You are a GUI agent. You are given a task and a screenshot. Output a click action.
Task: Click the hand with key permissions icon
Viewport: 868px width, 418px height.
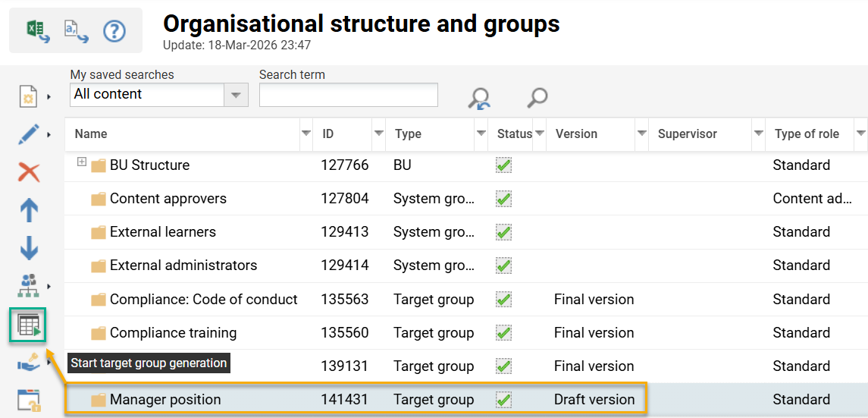pyautogui.click(x=29, y=363)
